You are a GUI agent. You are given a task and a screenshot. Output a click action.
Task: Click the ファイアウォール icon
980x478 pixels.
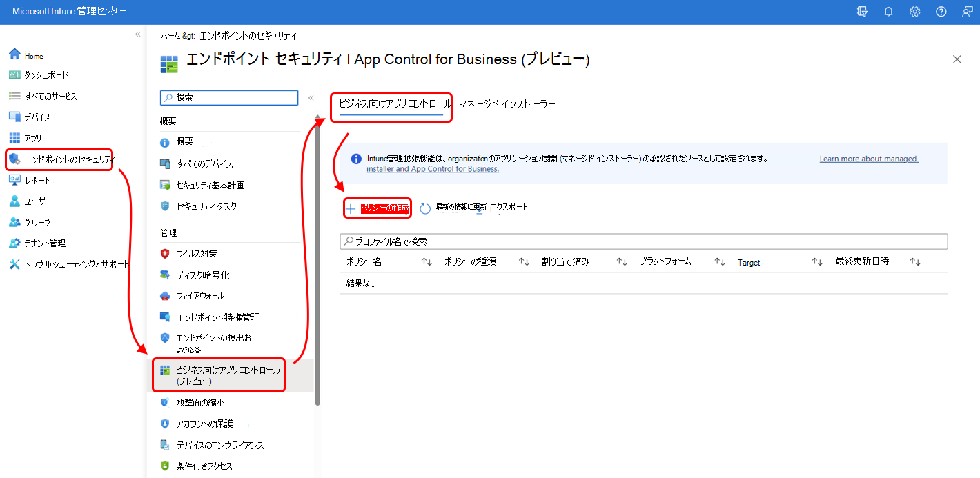click(x=165, y=296)
